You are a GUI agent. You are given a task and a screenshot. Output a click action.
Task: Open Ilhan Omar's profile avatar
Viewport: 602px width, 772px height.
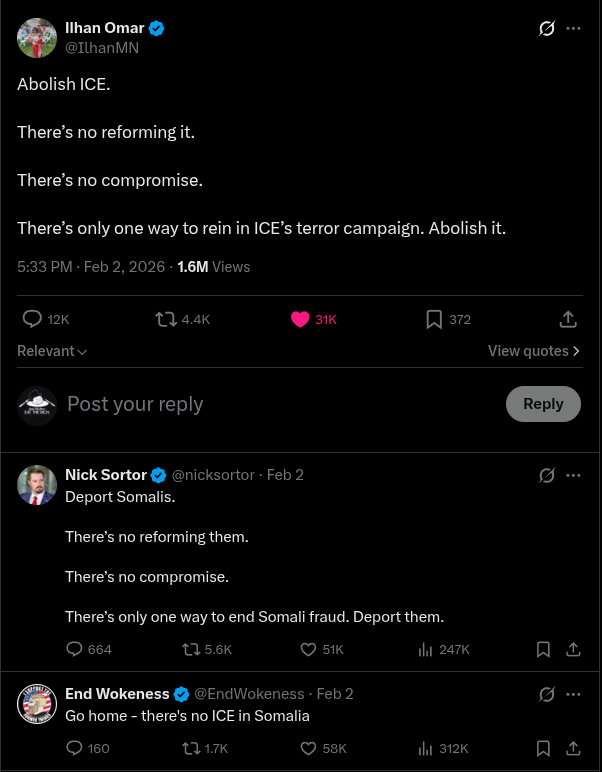[37, 38]
